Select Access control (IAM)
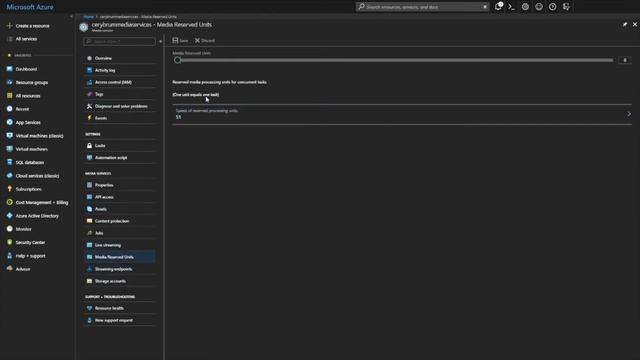The width and height of the screenshot is (640, 360). click(119, 82)
